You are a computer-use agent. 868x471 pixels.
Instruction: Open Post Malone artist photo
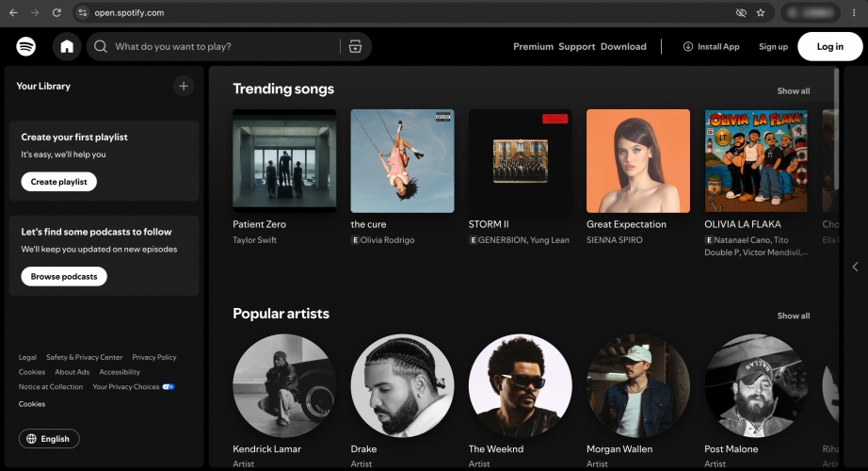[756, 385]
